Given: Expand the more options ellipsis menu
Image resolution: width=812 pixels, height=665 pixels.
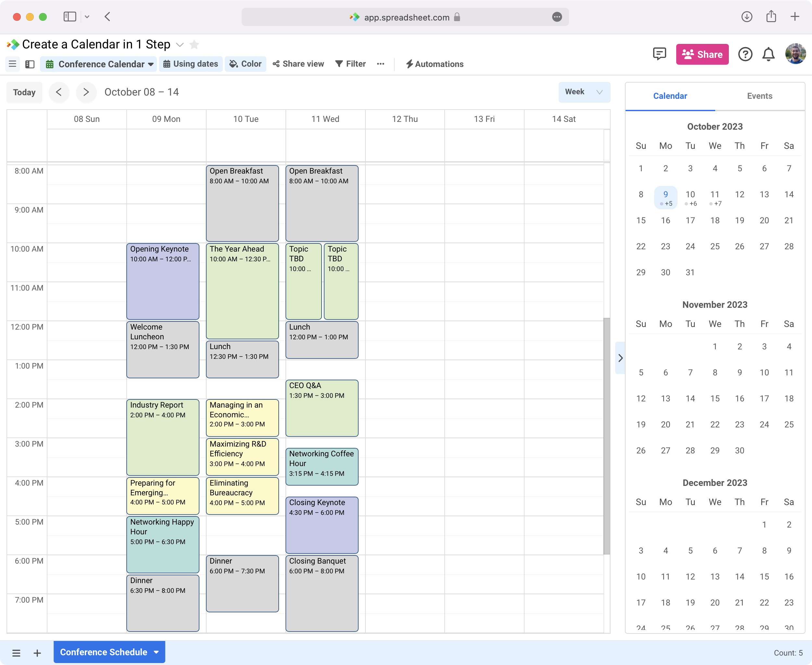Looking at the screenshot, I should point(380,64).
